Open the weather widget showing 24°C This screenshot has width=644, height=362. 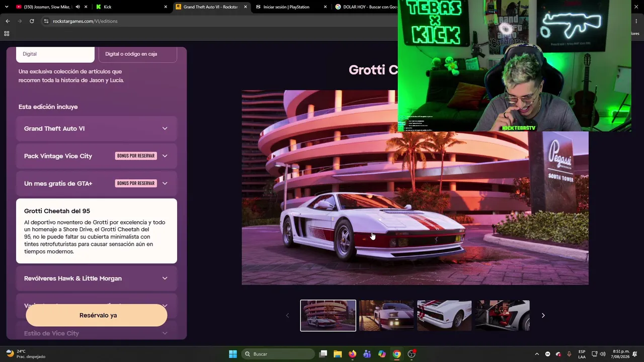tap(25, 354)
